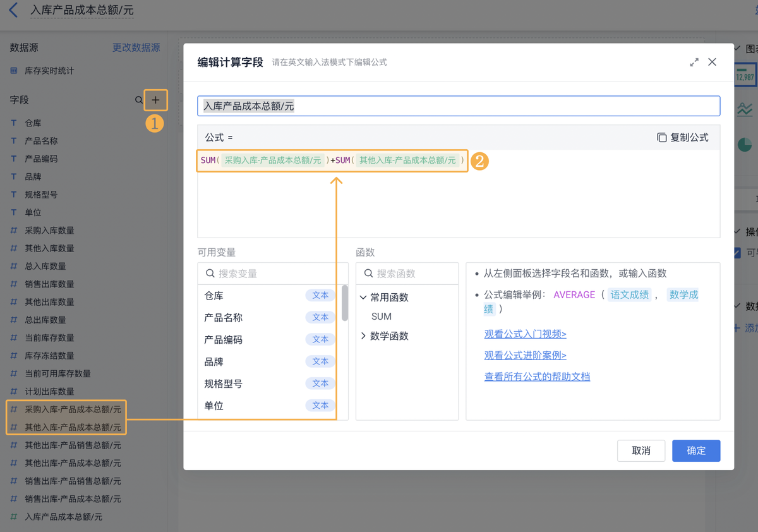
Task: Click the plus icon to add field
Action: 155,100
